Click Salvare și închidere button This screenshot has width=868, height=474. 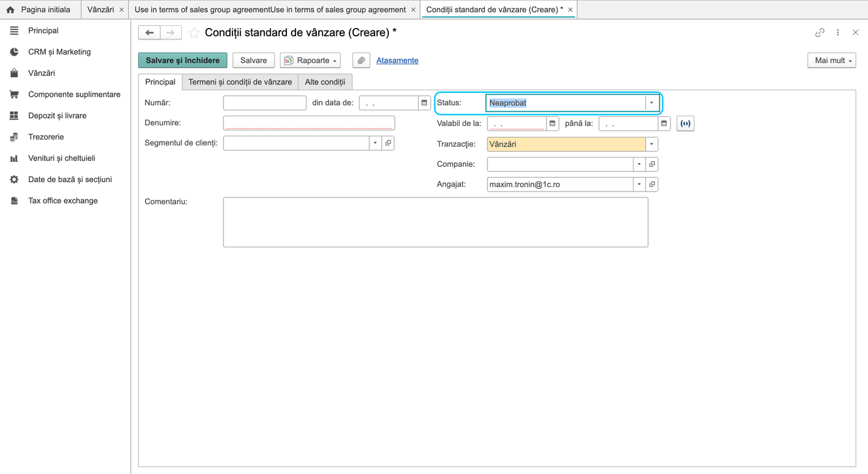182,60
